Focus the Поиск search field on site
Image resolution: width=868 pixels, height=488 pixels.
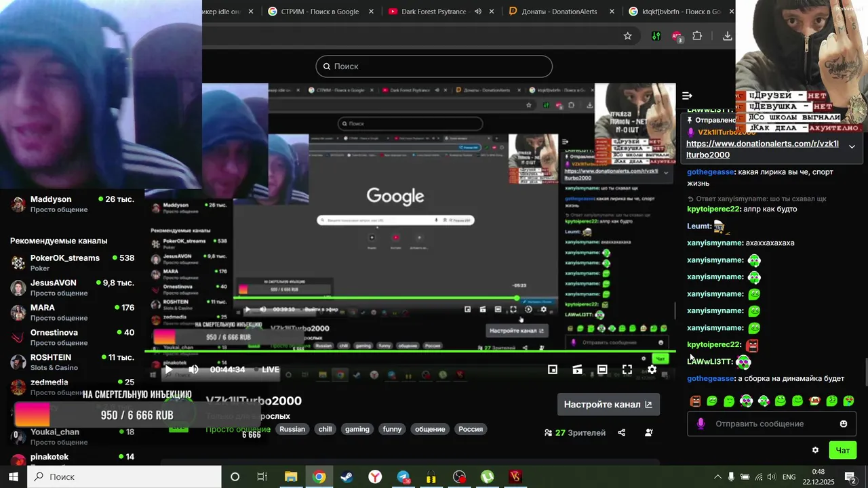pos(434,66)
